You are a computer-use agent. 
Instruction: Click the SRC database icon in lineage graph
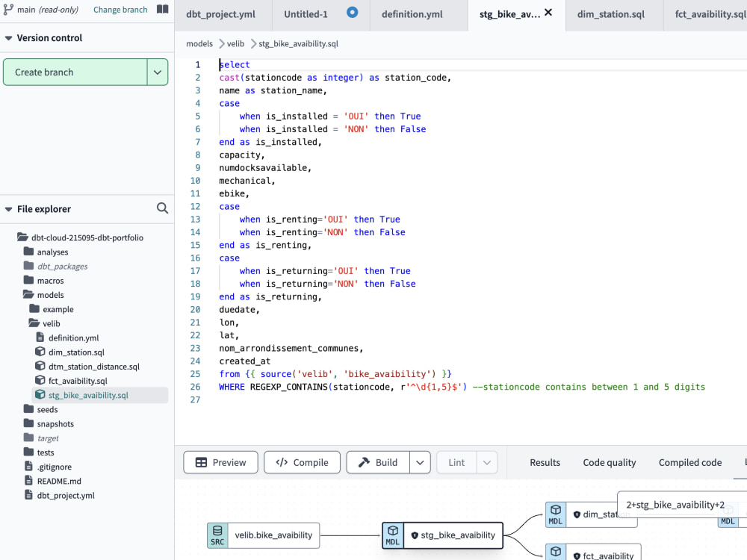[217, 535]
